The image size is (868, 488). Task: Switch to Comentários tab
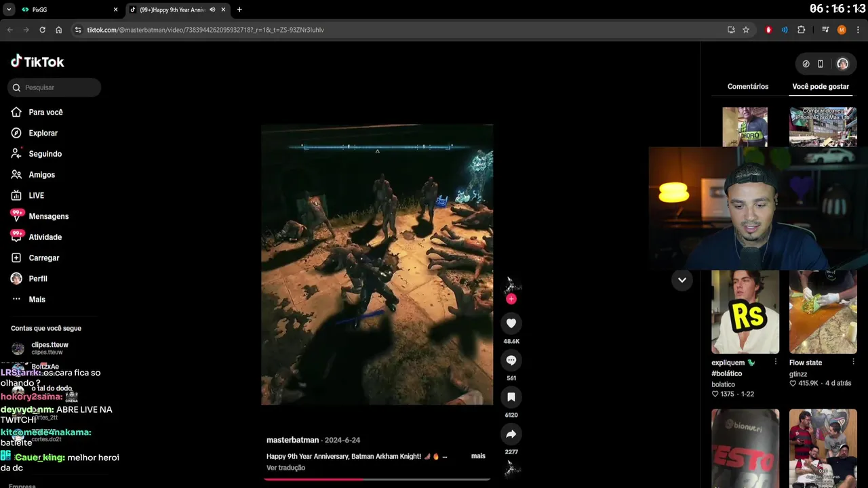pos(748,87)
